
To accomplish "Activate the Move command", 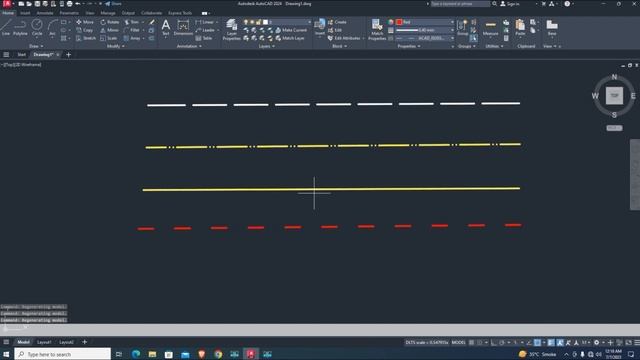I will click(x=85, y=22).
